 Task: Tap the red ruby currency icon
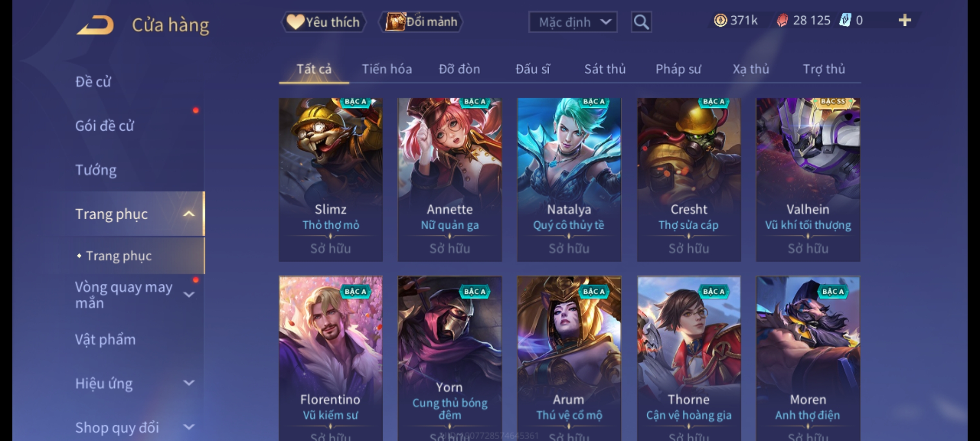(782, 20)
